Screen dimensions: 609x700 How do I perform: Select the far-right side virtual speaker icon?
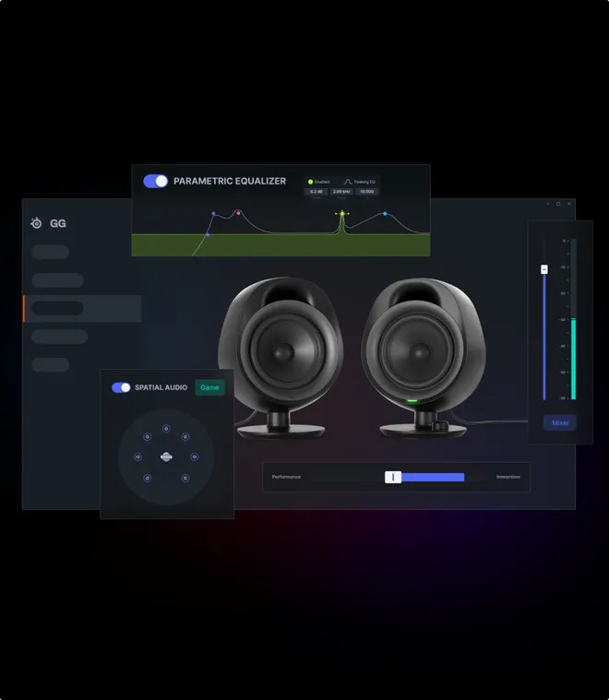(195, 457)
